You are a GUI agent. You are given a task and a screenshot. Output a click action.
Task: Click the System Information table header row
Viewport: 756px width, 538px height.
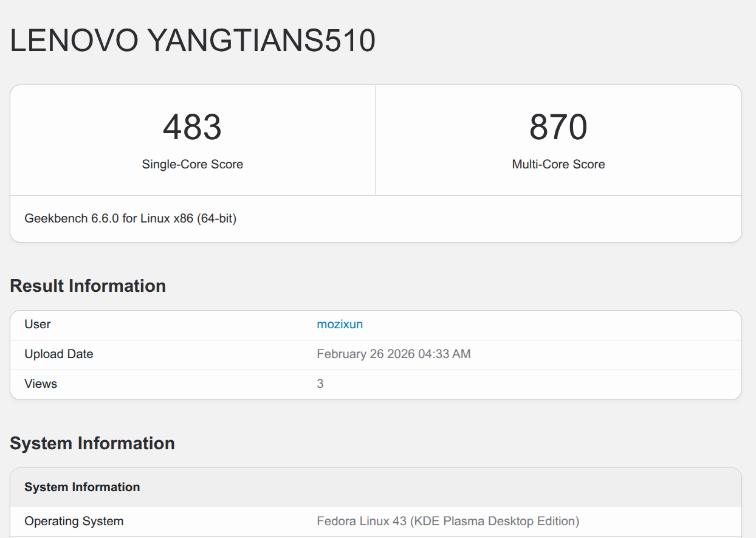point(376,487)
